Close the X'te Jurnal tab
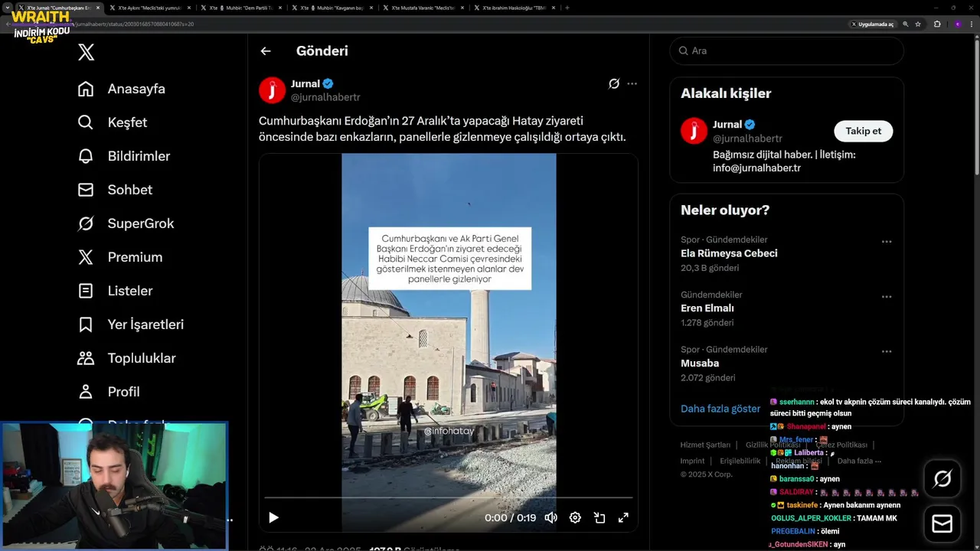Viewport: 980px width, 551px height. point(97,8)
